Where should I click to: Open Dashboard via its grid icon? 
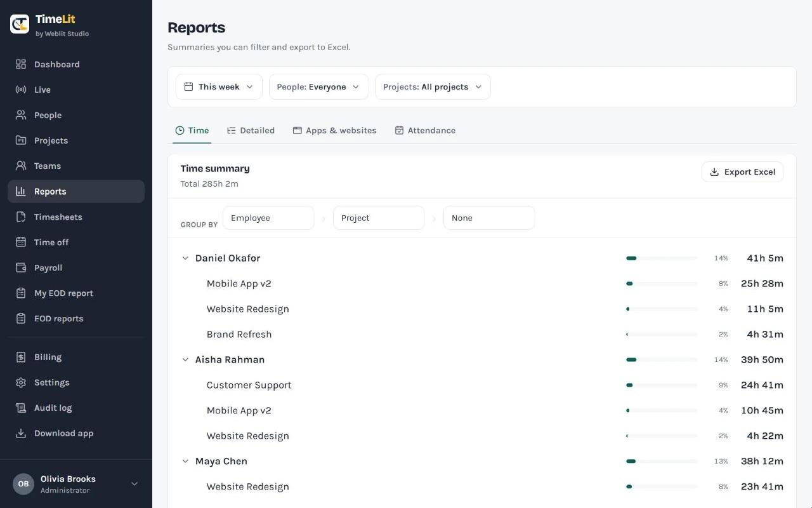click(21, 64)
